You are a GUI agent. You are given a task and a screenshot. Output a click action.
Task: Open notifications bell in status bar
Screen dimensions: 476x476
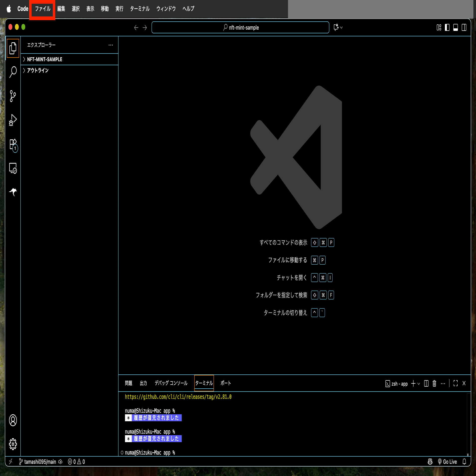[464, 462]
